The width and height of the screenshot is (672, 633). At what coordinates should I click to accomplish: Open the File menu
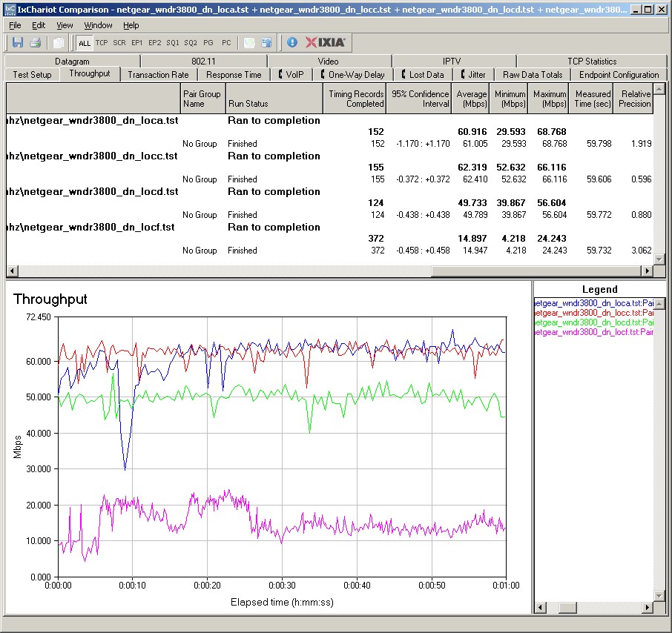click(x=15, y=25)
